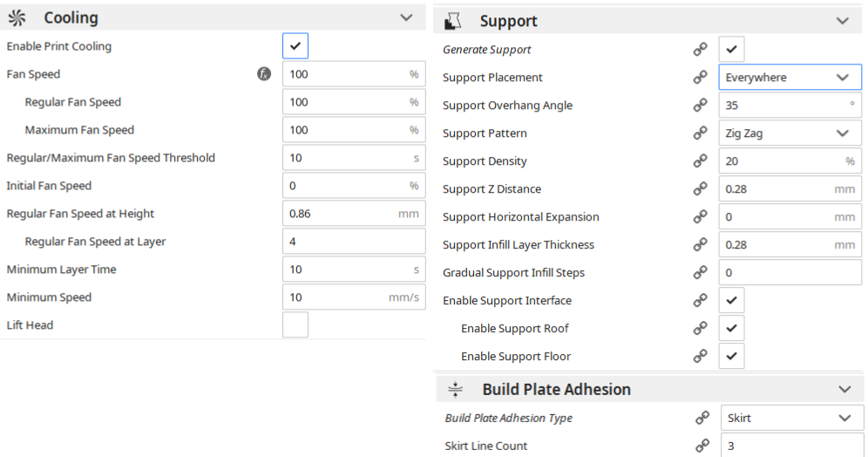Click the link icon for Support Overhang Angle
The width and height of the screenshot is (868, 457).
click(x=700, y=106)
